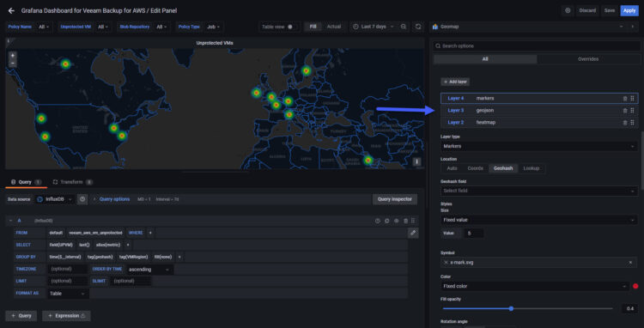Open Color Fixed color dropdown
This screenshot has height=328, width=644.
[x=535, y=286]
